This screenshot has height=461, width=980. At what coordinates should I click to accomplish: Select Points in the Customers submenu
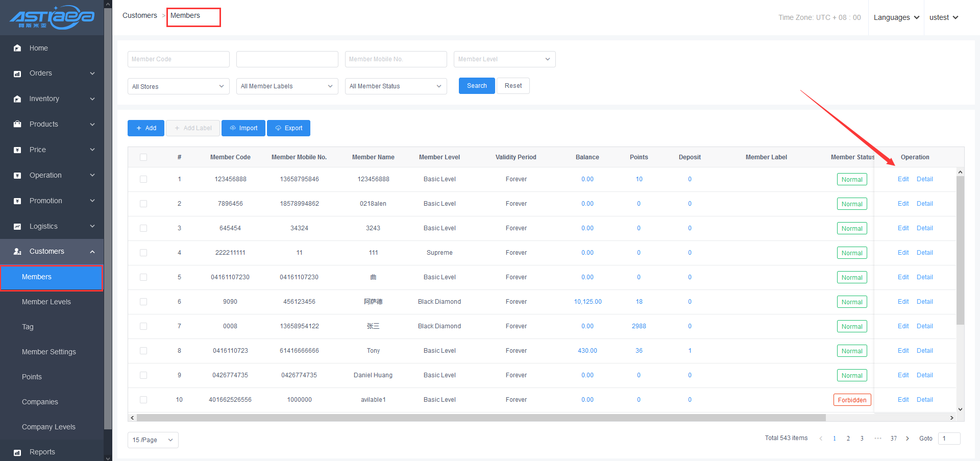pyautogui.click(x=32, y=377)
